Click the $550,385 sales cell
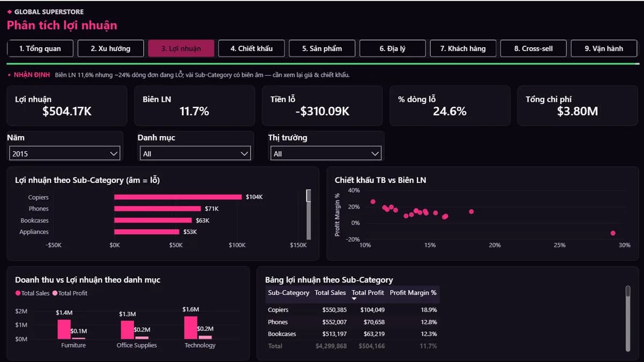The height and width of the screenshot is (362, 644). pyautogui.click(x=334, y=310)
